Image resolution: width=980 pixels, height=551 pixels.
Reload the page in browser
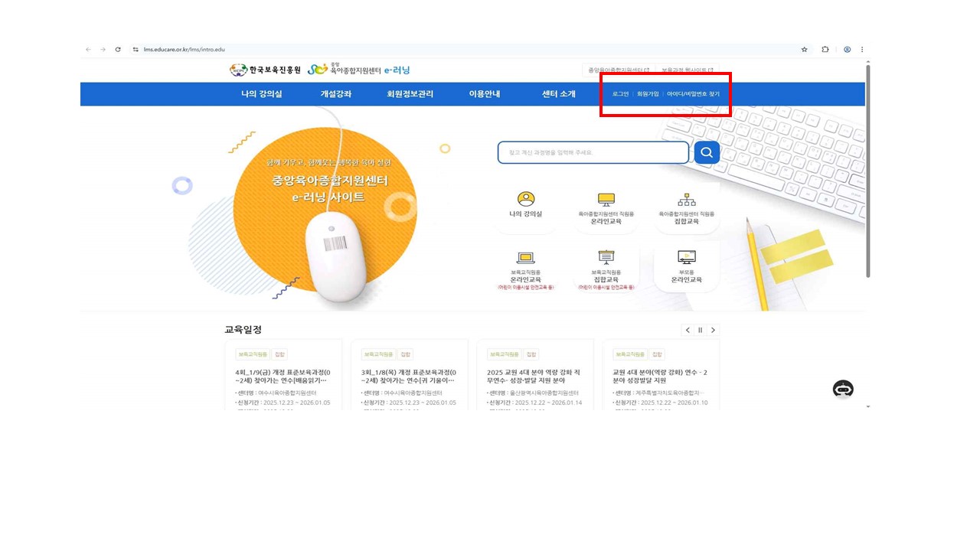(118, 50)
